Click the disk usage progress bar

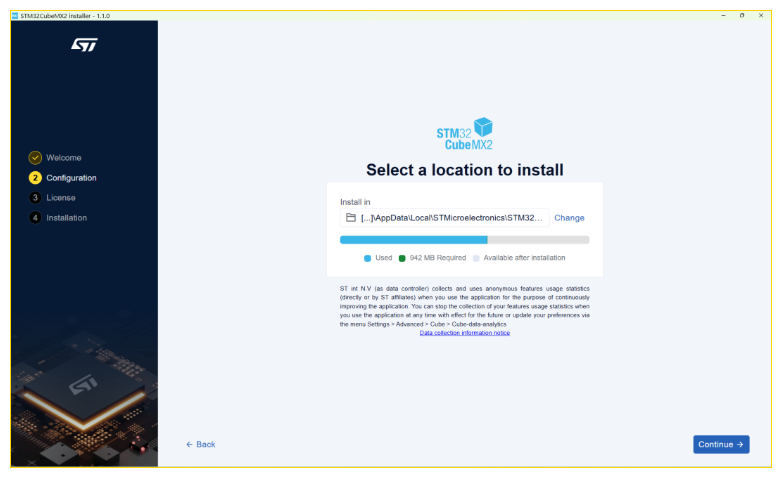[x=465, y=240]
